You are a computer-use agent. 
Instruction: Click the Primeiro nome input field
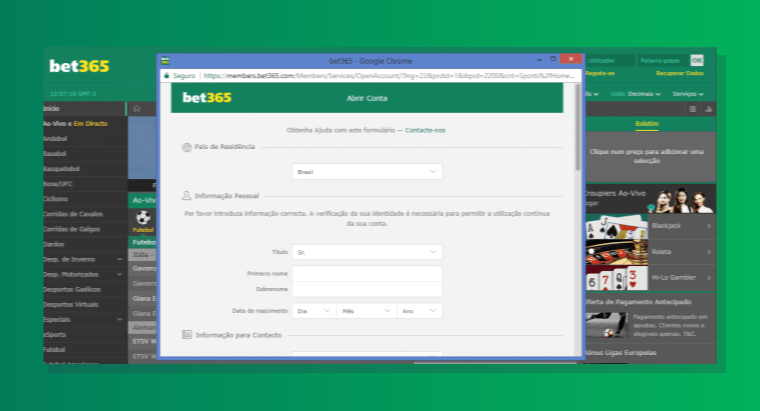(367, 273)
